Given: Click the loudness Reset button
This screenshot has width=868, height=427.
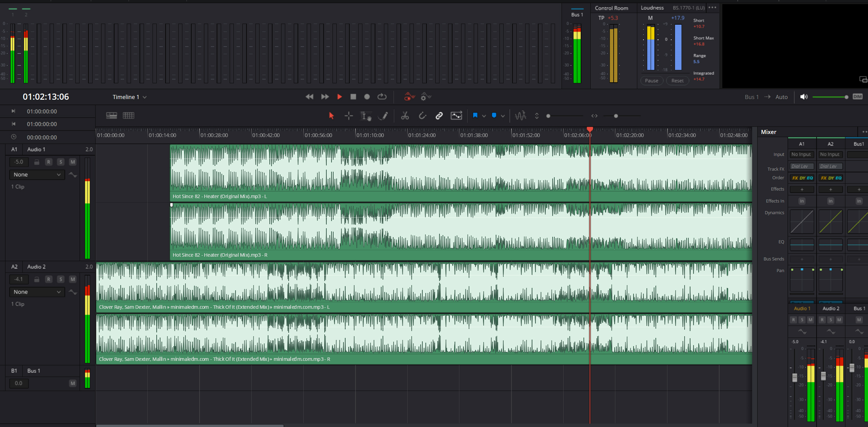Looking at the screenshot, I should 677,81.
